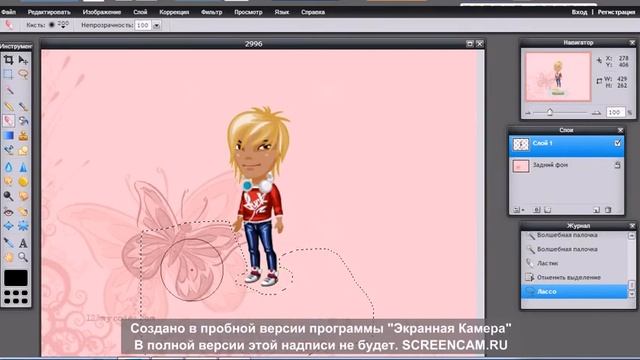The width and height of the screenshot is (640, 360).
Task: Open the Непрозрачность opacity dropdown arrow
Action: (156, 25)
